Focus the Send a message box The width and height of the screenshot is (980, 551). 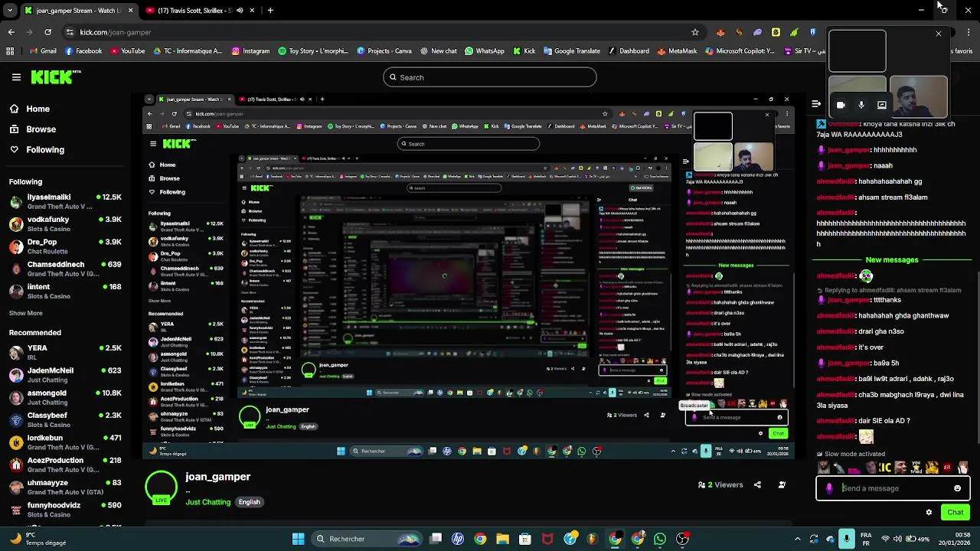click(x=893, y=488)
